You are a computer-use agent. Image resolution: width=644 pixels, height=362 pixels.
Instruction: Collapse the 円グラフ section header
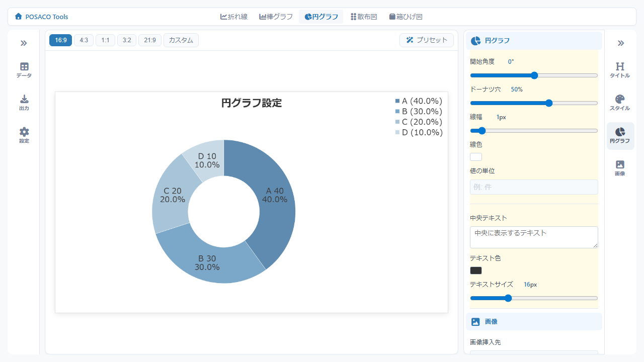533,41
